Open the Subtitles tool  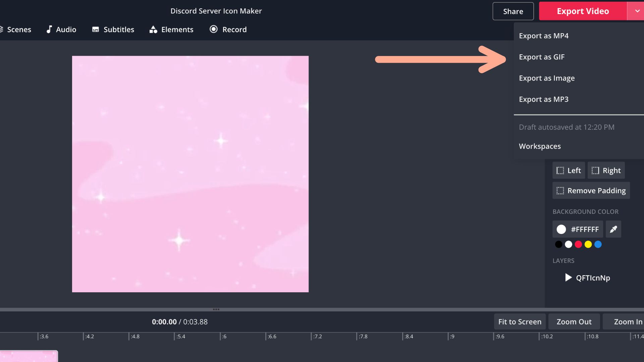(x=113, y=29)
